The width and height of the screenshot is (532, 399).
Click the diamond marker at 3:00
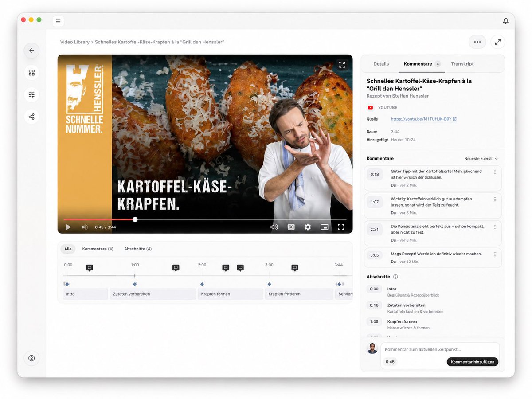[269, 284]
